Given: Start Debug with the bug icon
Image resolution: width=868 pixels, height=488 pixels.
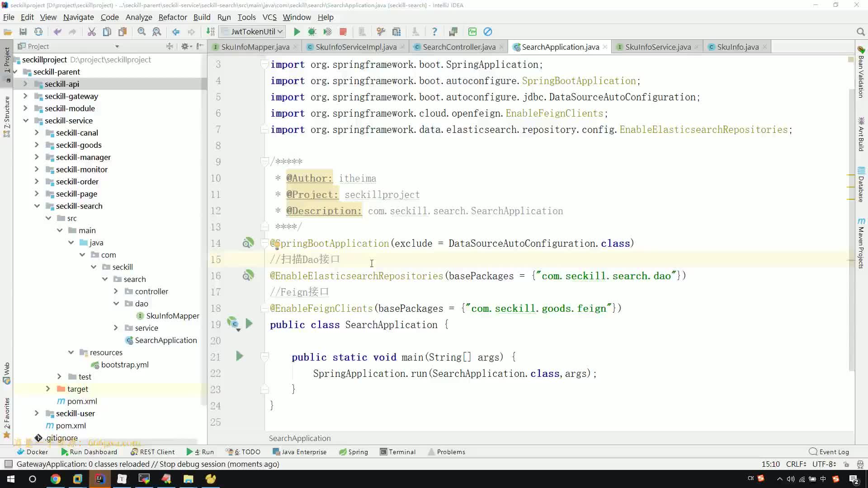Looking at the screenshot, I should pyautogui.click(x=312, y=32).
